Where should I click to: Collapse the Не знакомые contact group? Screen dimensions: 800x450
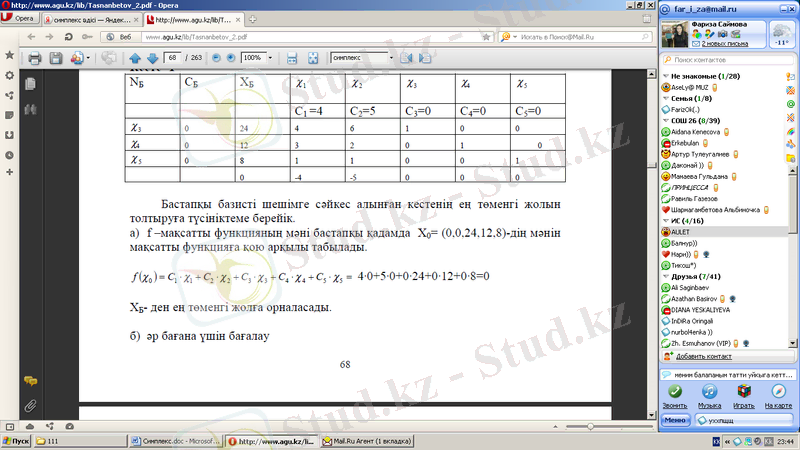pos(666,76)
